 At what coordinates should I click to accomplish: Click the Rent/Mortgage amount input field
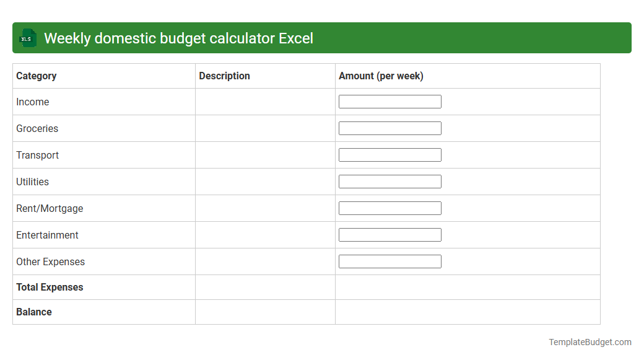click(x=389, y=208)
